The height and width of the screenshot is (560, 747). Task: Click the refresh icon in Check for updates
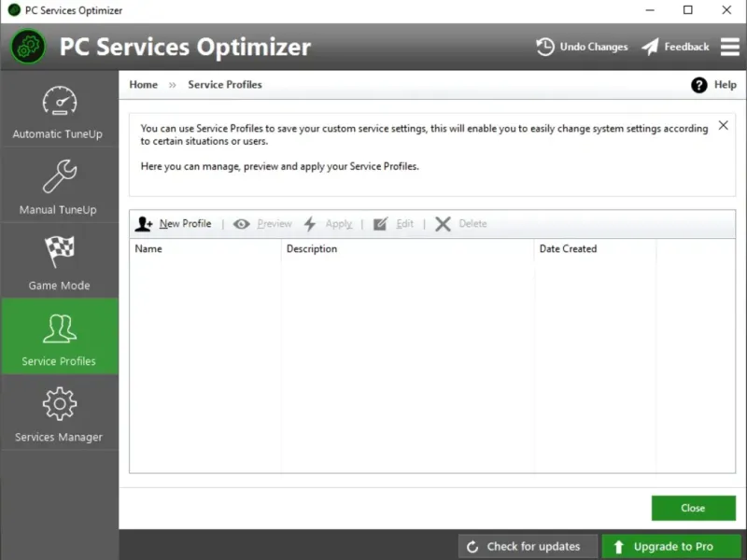(x=472, y=547)
